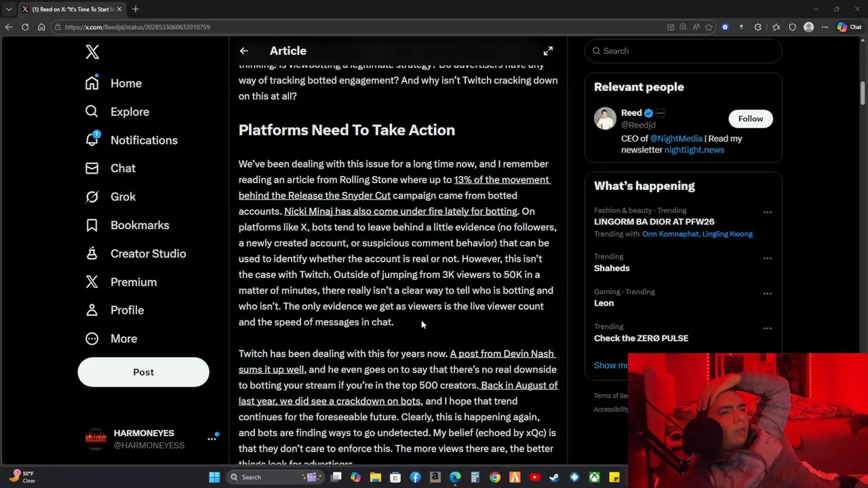
Task: Click the page vertical scrollbar thumb
Action: coord(863,93)
